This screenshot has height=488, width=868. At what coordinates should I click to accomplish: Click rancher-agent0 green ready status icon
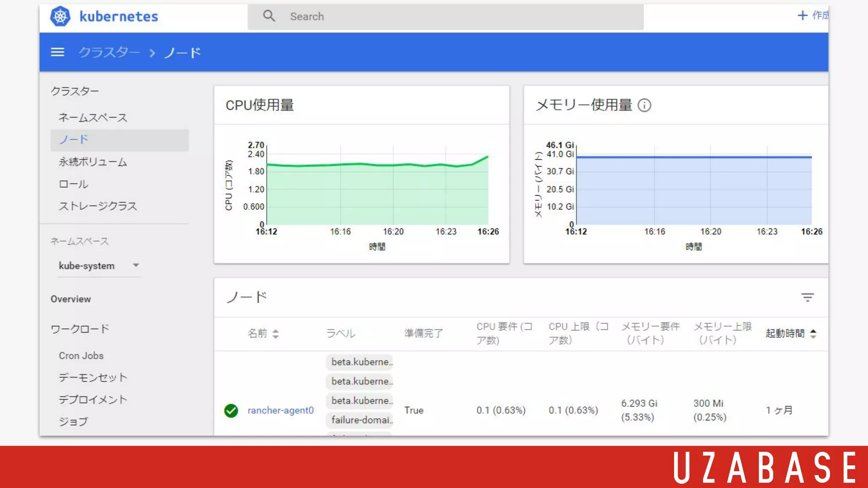click(x=231, y=410)
